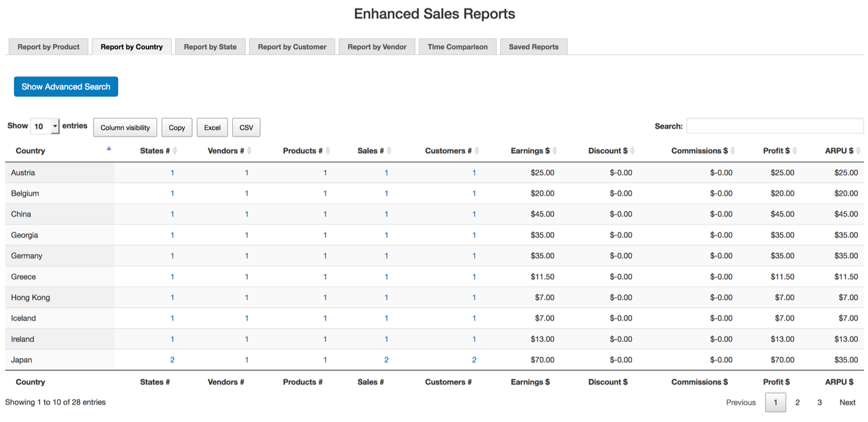Screen dimensions: 868x422
Task: Click sort icon beside Products # header
Action: point(328,151)
